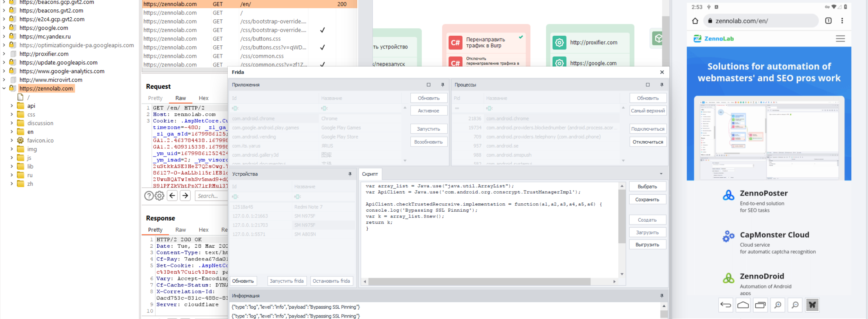The image size is (868, 319).
Task: Click Подключиться button in Процессы panel
Action: [x=648, y=129]
